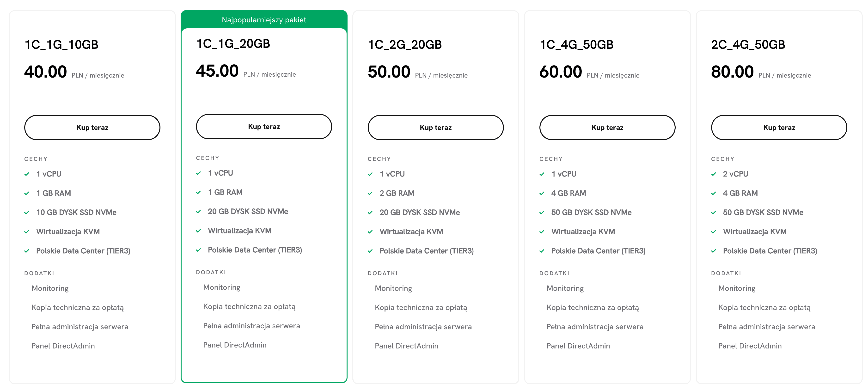Click Kup teraz for 1C_2G_20GB plan
The image size is (868, 390).
[435, 128]
